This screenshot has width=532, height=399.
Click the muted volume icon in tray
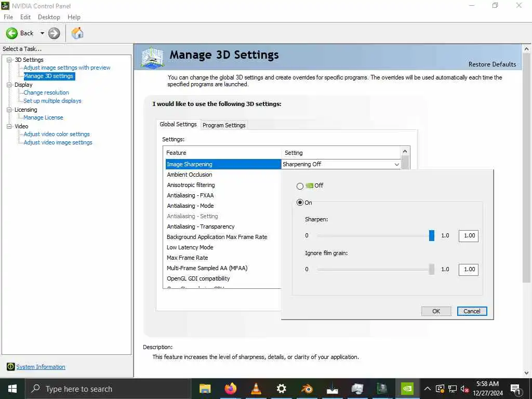[x=464, y=389]
